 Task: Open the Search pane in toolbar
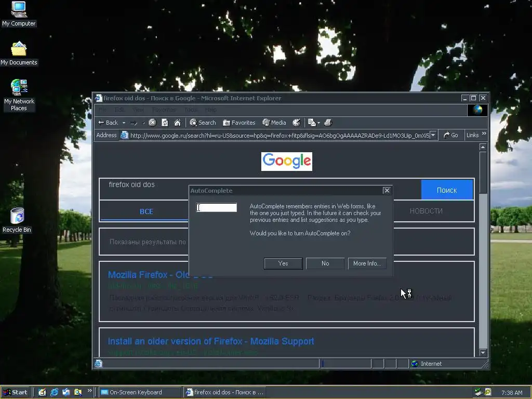[x=203, y=123]
